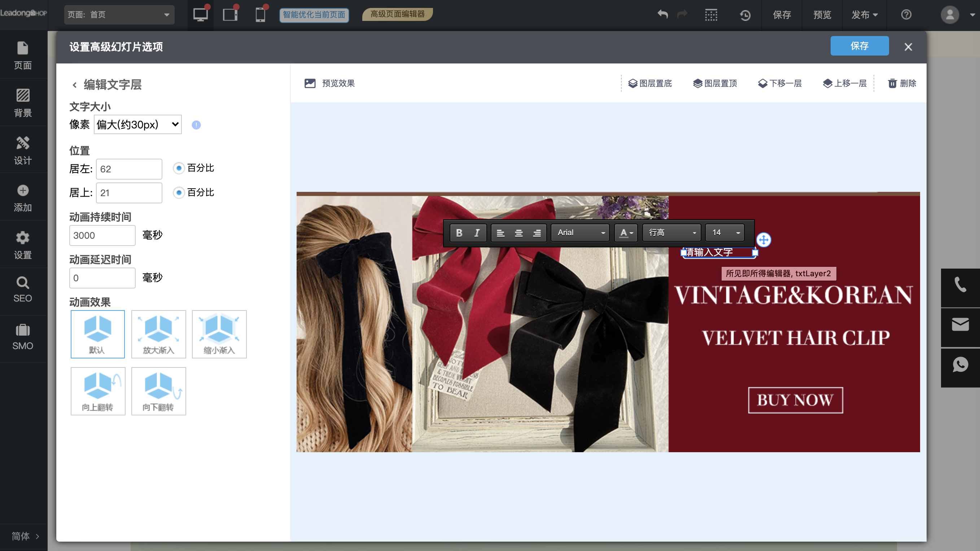The image size is (980, 551).
Task: Right-align the text layer
Action: pyautogui.click(x=537, y=233)
